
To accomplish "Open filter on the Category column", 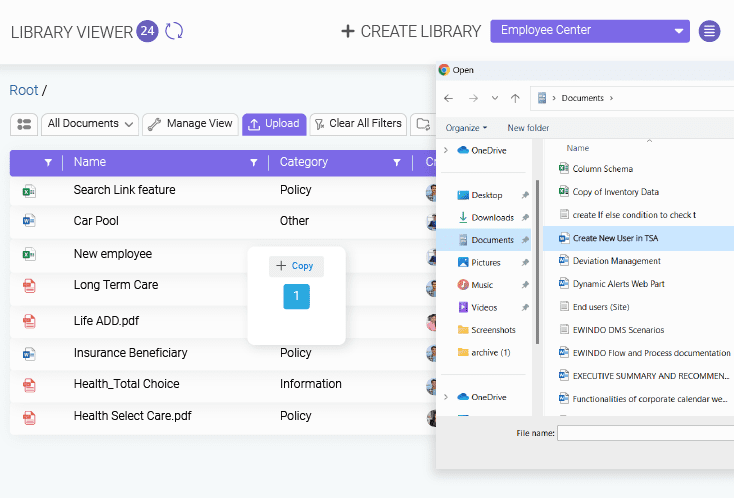I will (x=396, y=162).
